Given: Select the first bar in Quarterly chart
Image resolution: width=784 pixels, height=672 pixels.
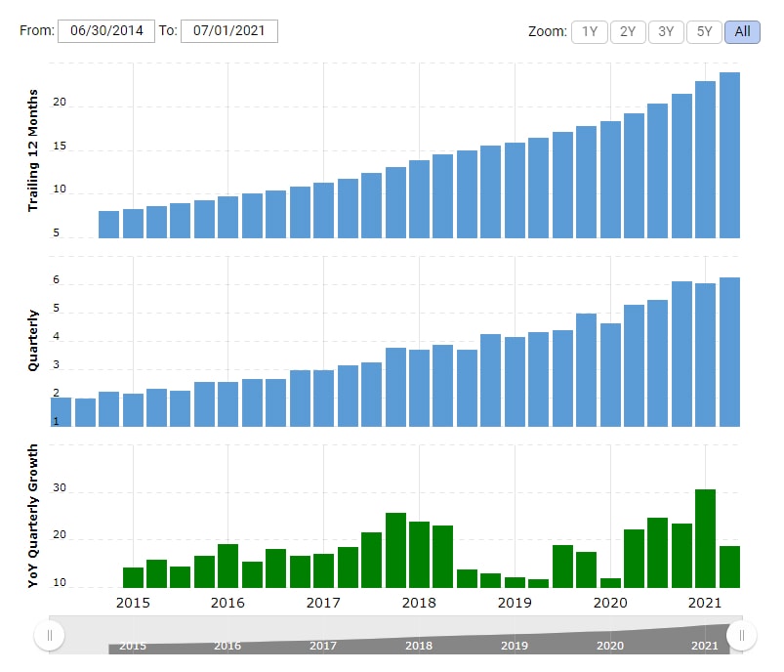Looking at the screenshot, I should pos(61,412).
